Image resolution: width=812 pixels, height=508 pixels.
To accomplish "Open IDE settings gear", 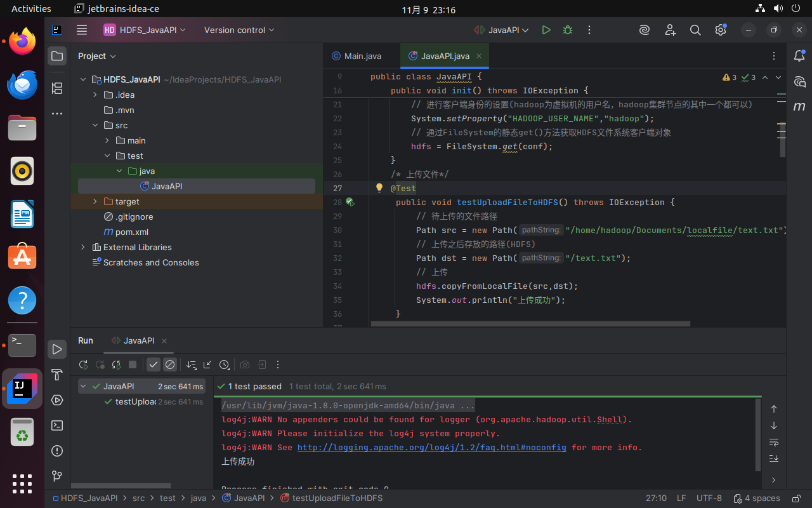I will 720,30.
